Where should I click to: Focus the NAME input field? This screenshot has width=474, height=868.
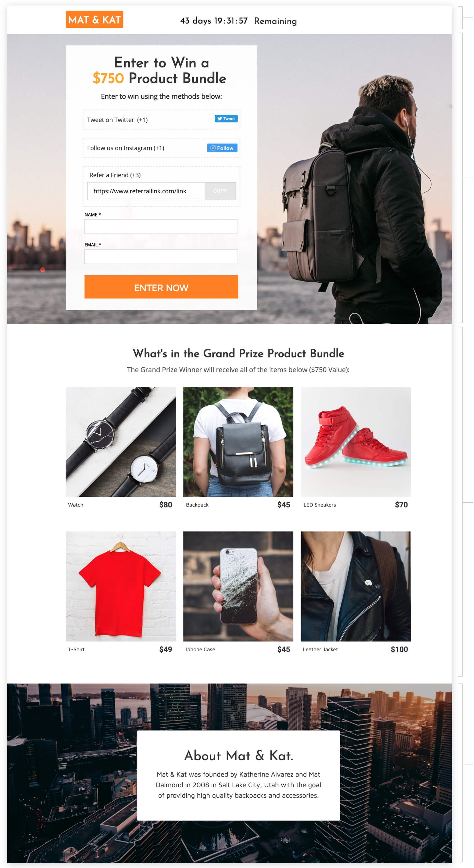(x=161, y=226)
